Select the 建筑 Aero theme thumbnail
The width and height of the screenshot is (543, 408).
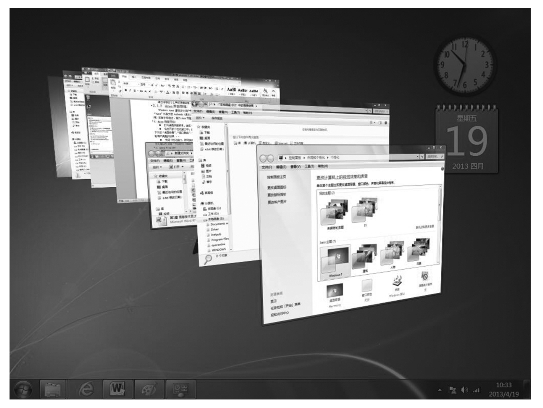click(x=364, y=258)
